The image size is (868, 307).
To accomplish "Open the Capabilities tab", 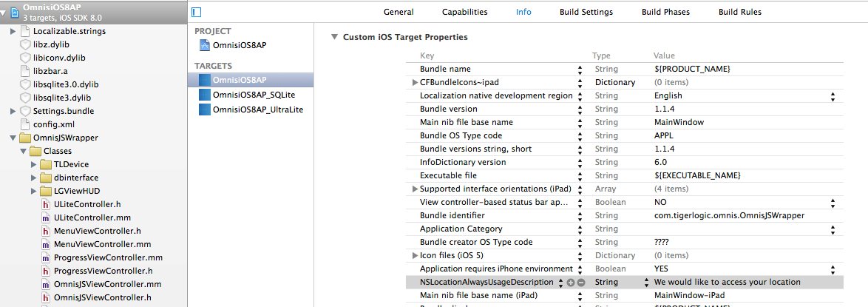I will click(465, 12).
